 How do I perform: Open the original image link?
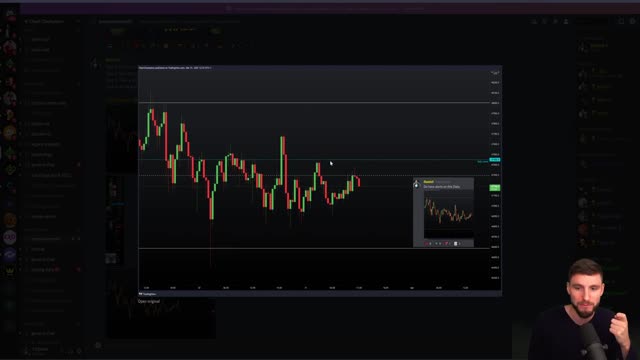coord(149,301)
